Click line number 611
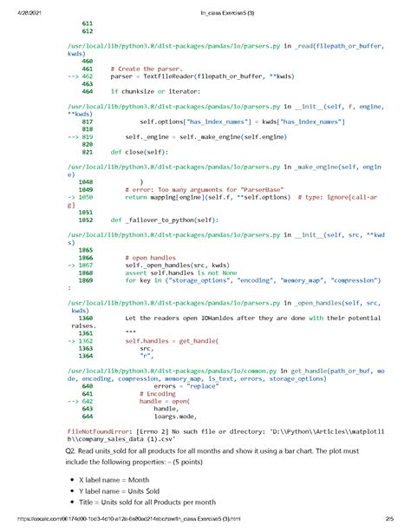411x532 pixels. [88, 23]
